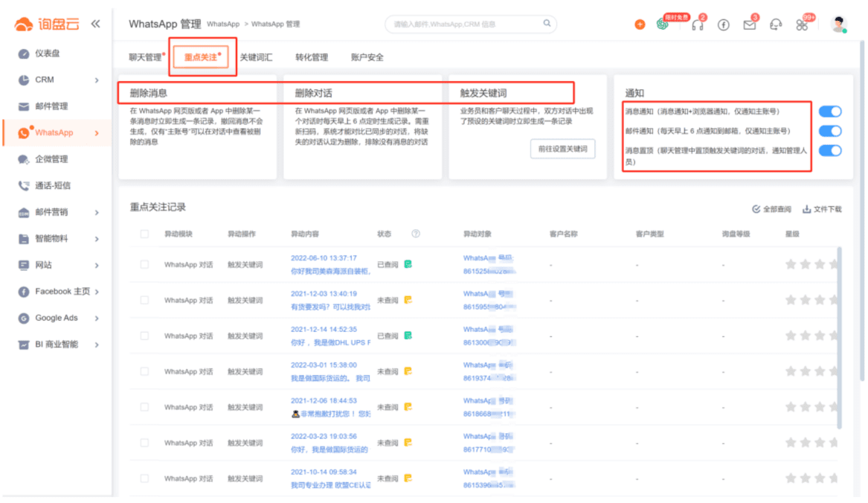Click the header search input field
This screenshot has height=503, width=868.
coord(470,25)
